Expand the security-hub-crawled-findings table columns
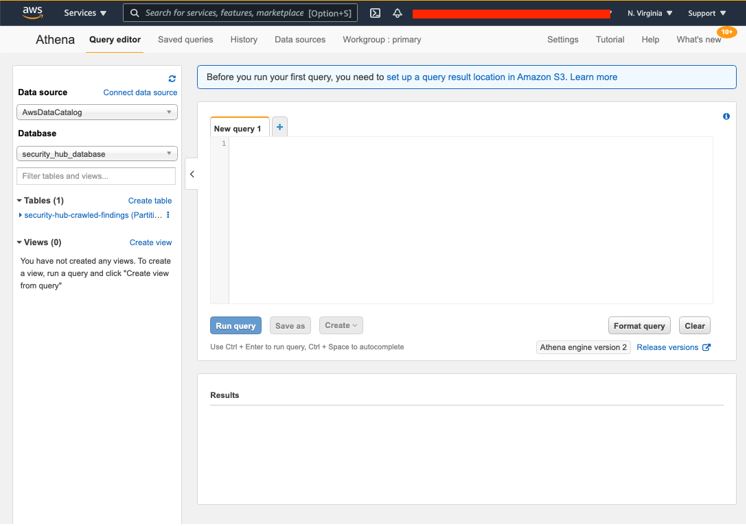 click(x=20, y=215)
